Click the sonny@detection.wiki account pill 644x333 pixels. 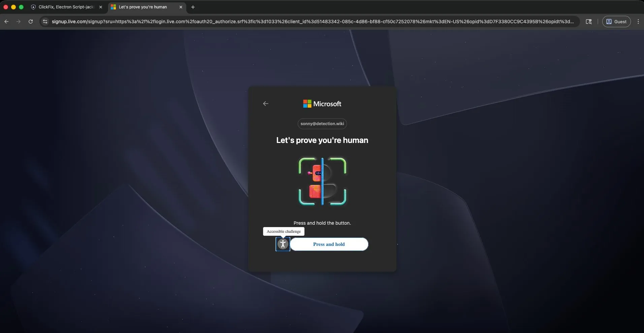point(322,124)
